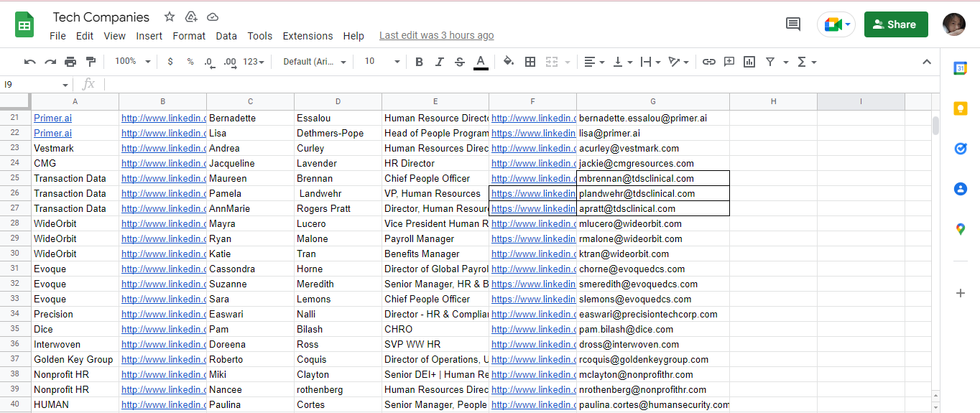This screenshot has width=980, height=413.
Task: Click the Undo icon
Action: 30,62
